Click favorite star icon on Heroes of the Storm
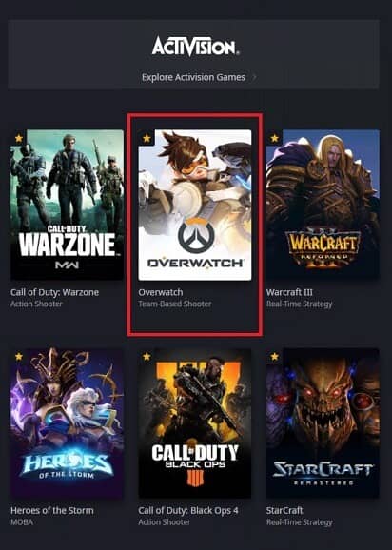 coord(19,357)
